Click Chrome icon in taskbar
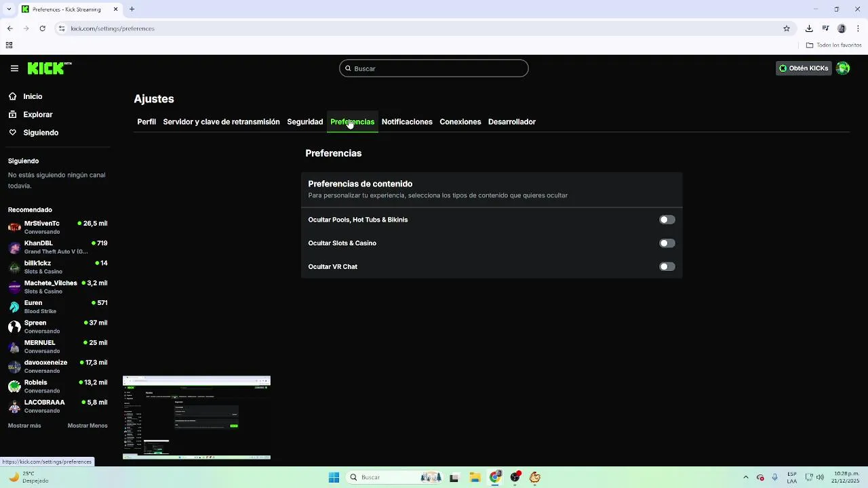The image size is (868, 488). point(495,477)
